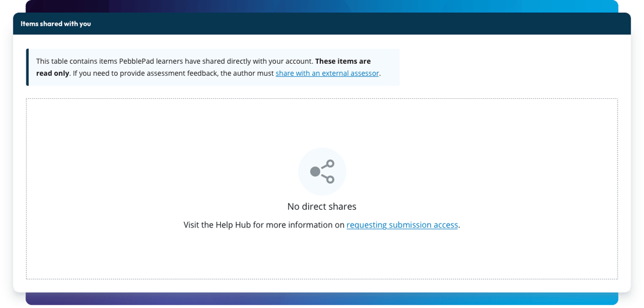Click 'Visit the Help Hub for more information' text
This screenshot has height=308, width=644.
pyautogui.click(x=259, y=225)
